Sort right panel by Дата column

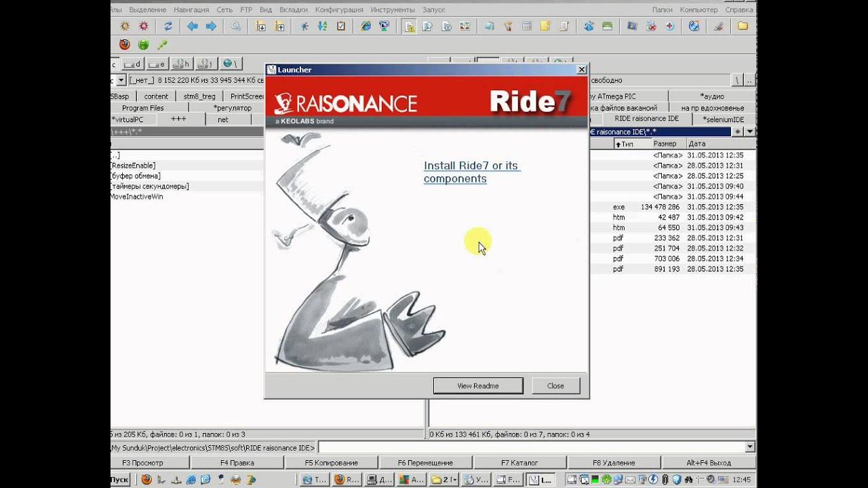(720, 144)
